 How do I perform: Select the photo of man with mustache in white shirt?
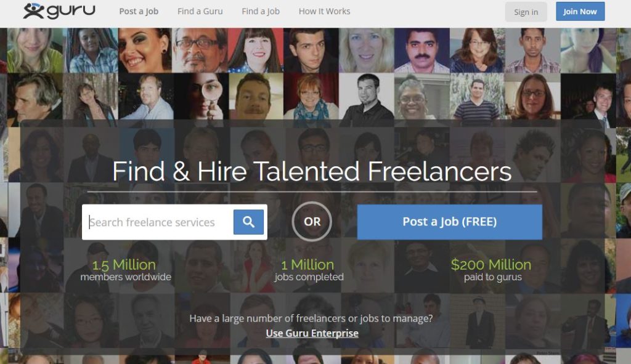click(x=421, y=51)
